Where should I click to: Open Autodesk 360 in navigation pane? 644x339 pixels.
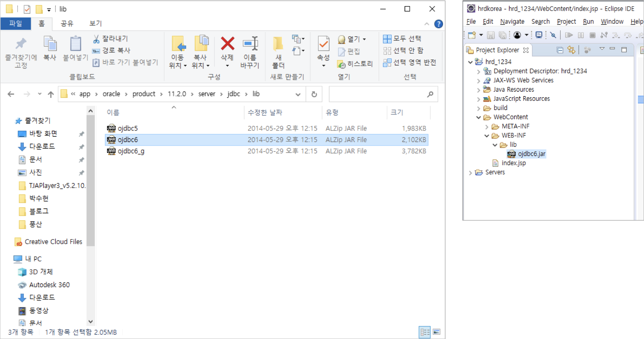pos(44,285)
